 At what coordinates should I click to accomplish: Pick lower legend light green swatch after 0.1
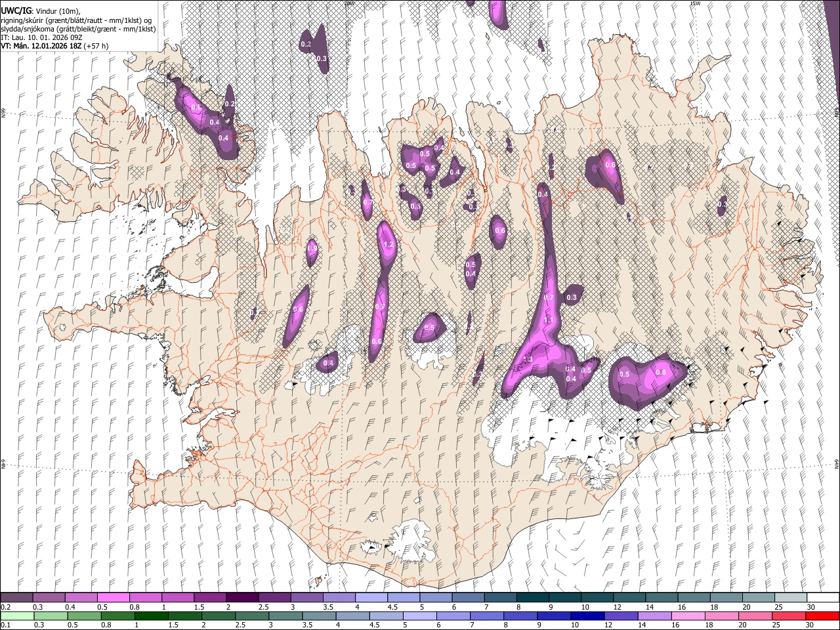point(16,616)
